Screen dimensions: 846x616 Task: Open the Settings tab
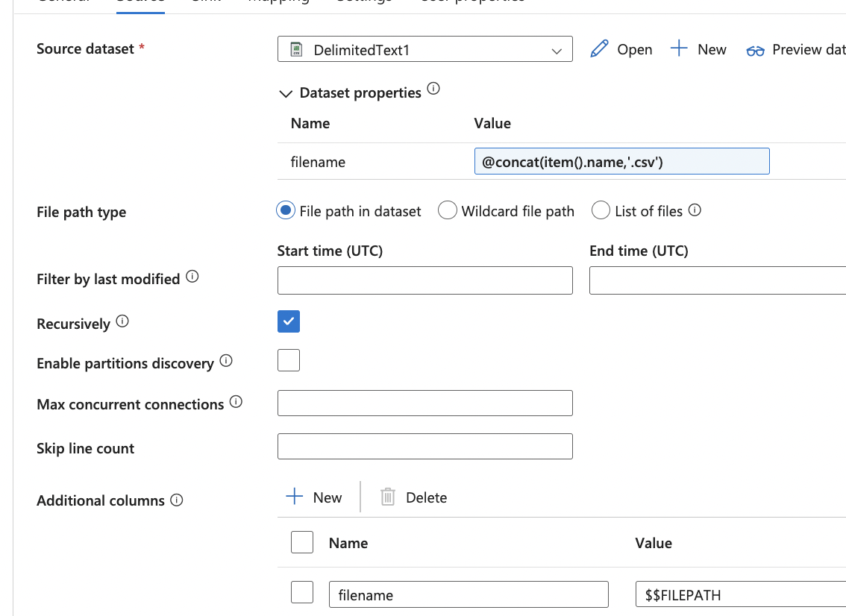tap(363, 2)
